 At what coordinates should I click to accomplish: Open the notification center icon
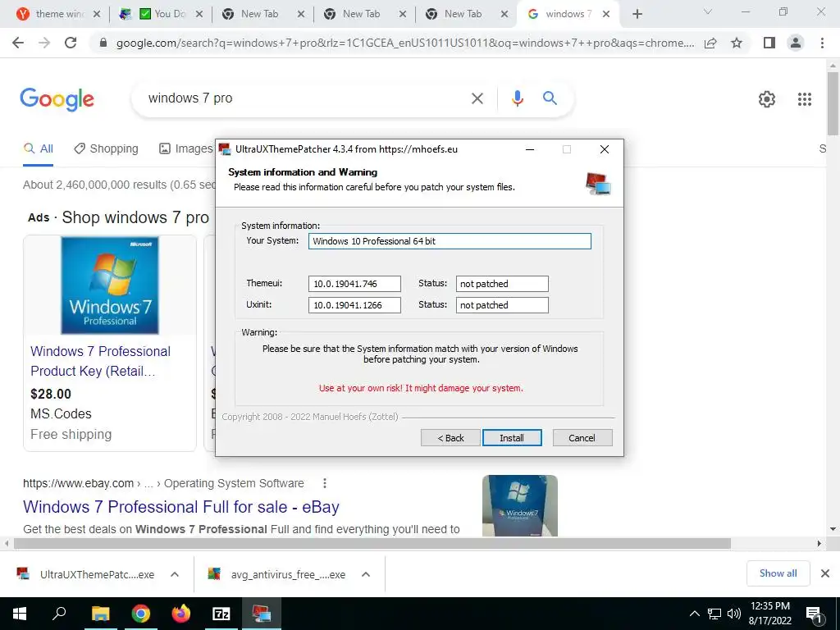pyautogui.click(x=814, y=614)
